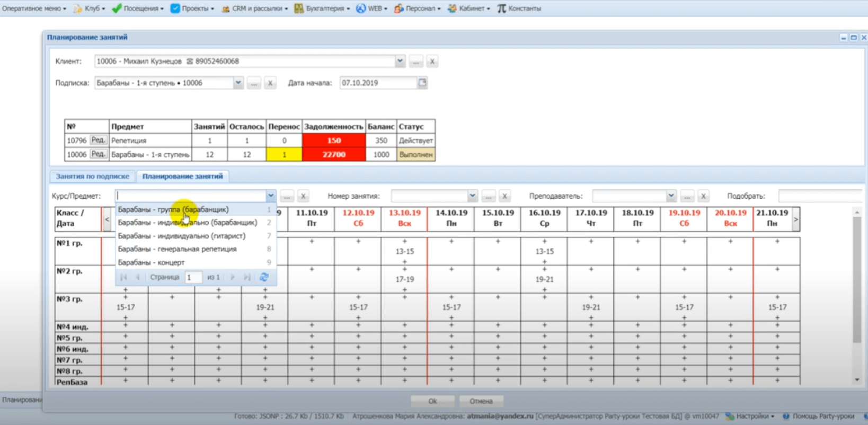The width and height of the screenshot is (868, 425).
Task: Open the Бухгалтерия menu
Action: 322,8
